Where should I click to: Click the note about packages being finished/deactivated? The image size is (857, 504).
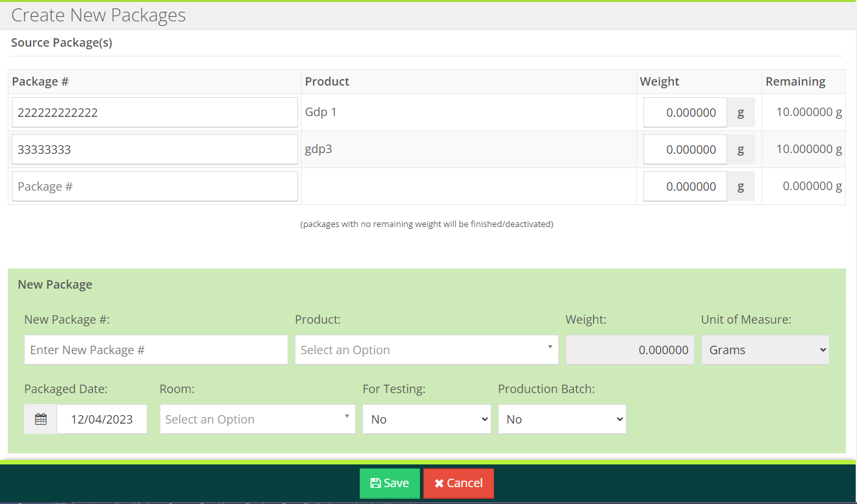[427, 224]
